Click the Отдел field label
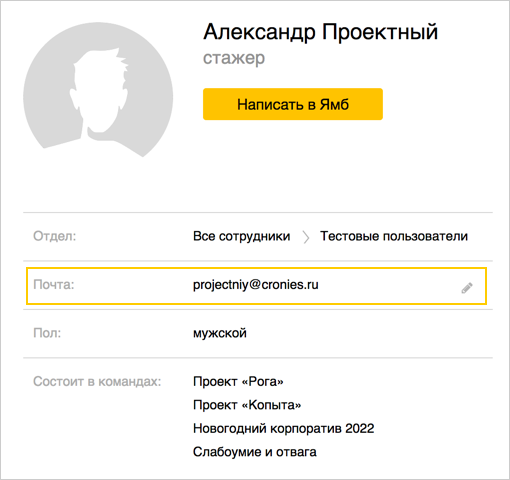This screenshot has height=480, width=510. pyautogui.click(x=55, y=236)
